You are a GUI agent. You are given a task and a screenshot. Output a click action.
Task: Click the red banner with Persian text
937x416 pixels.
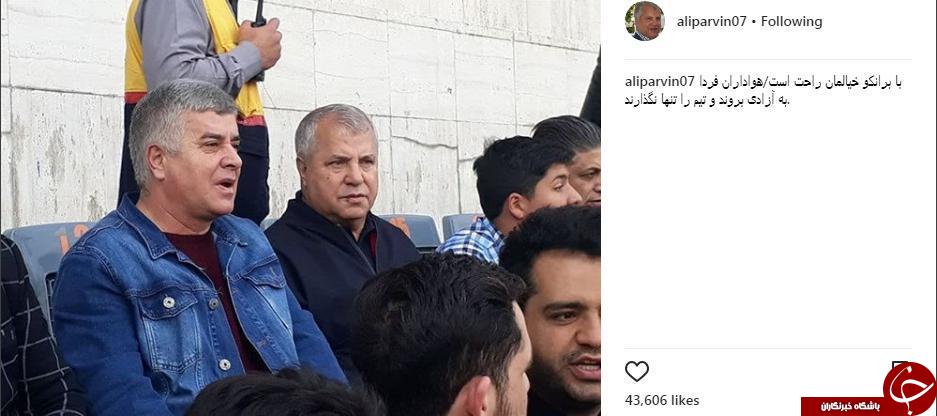pyautogui.click(x=844, y=406)
